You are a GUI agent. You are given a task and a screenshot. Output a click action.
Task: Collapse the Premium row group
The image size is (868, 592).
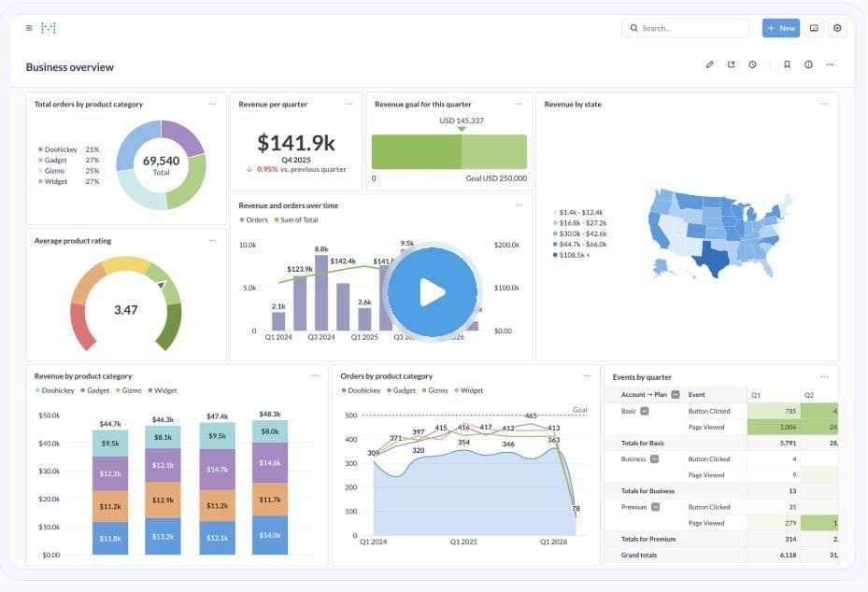[655, 507]
